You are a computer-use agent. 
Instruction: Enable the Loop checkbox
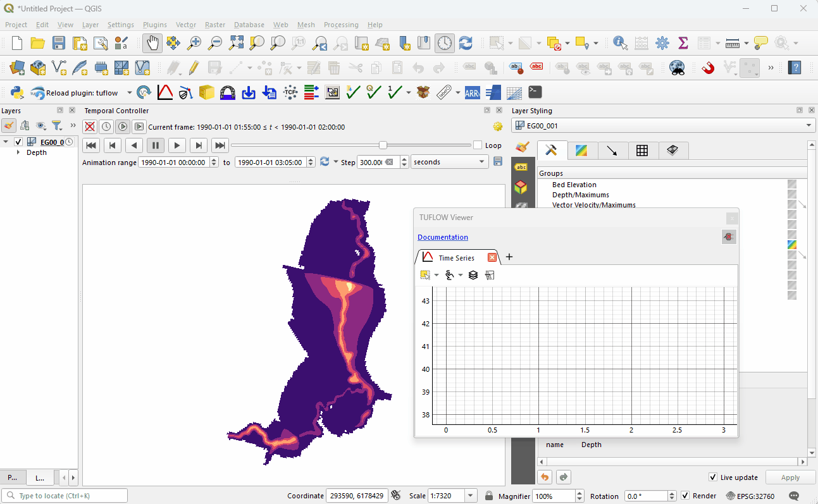(478, 145)
